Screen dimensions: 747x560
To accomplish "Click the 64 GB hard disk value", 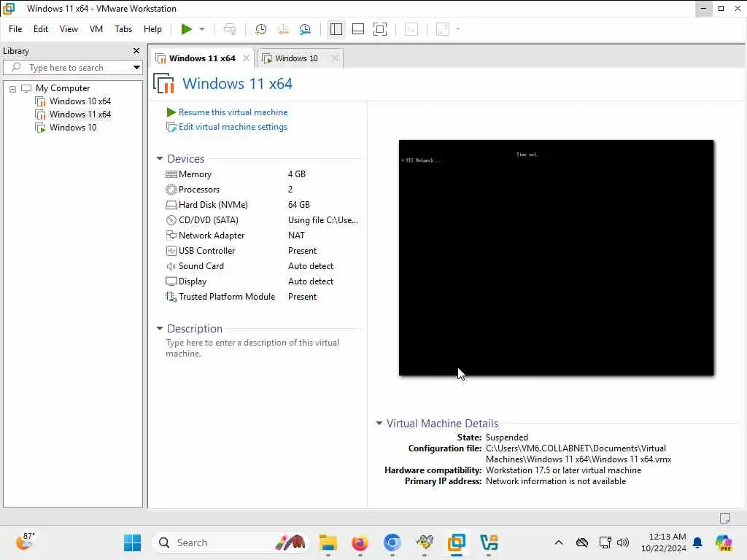I will tap(298, 205).
